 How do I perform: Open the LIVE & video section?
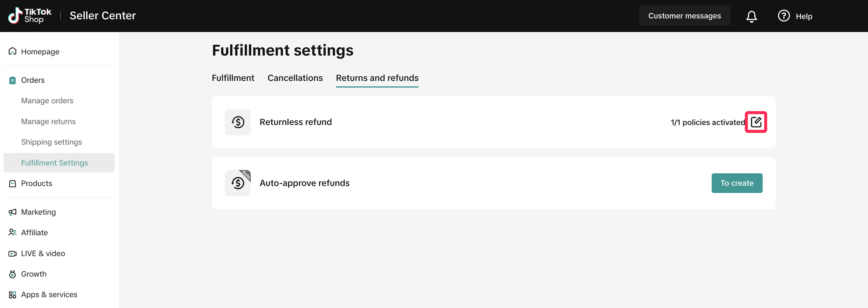[43, 253]
